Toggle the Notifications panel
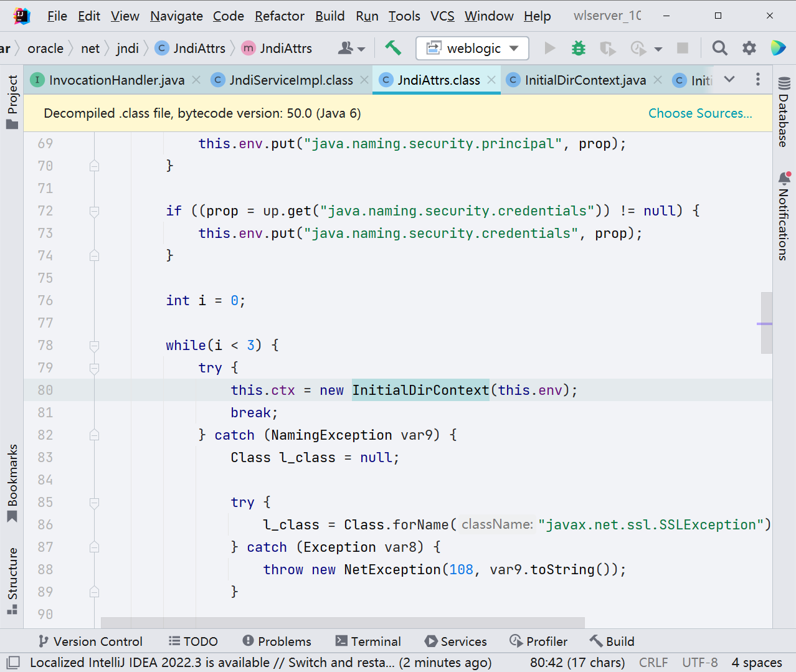This screenshot has width=796, height=672. [x=783, y=215]
